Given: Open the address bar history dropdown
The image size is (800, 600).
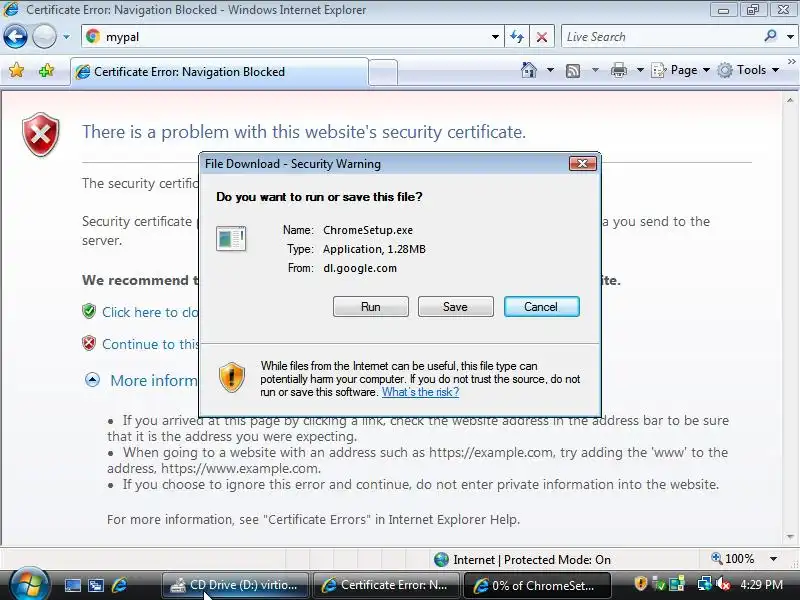Looking at the screenshot, I should pos(495,37).
